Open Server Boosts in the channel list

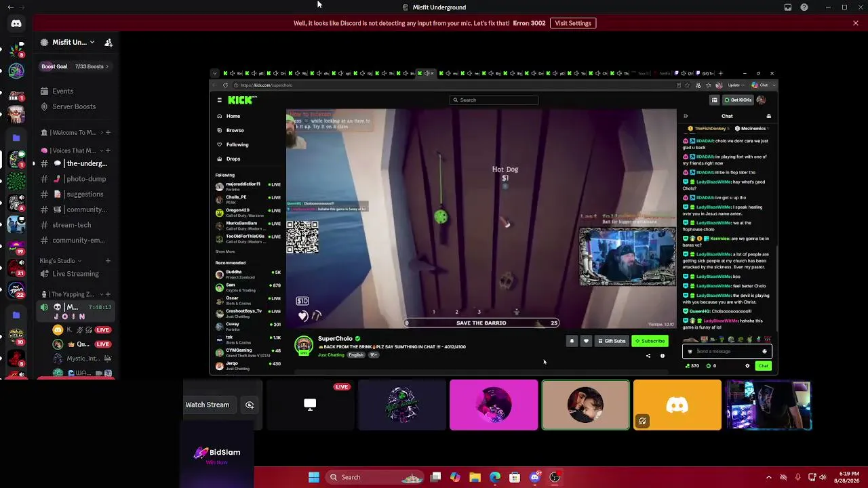click(74, 106)
